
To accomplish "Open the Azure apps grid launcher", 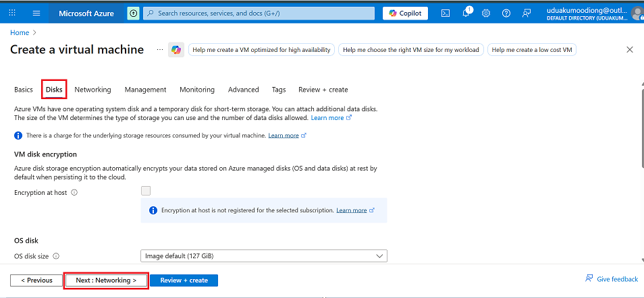I will click(x=12, y=13).
